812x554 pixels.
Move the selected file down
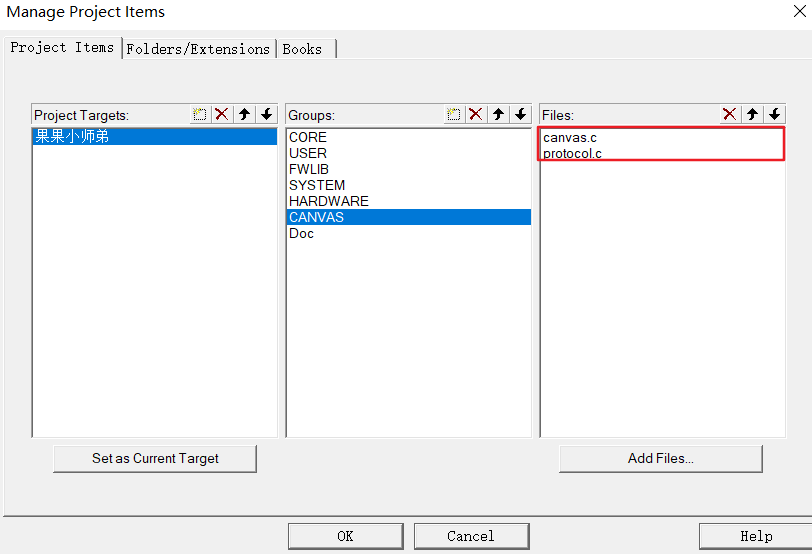(x=775, y=114)
